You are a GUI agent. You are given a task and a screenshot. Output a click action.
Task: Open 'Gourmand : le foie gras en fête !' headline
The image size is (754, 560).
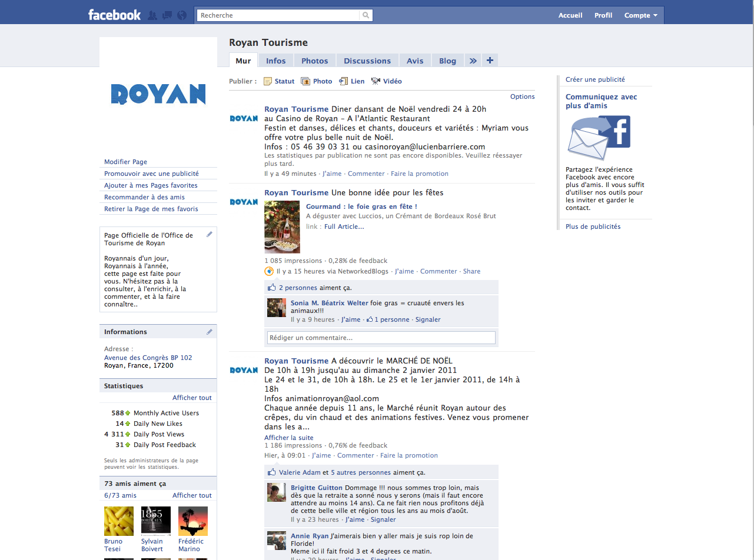pos(361,206)
